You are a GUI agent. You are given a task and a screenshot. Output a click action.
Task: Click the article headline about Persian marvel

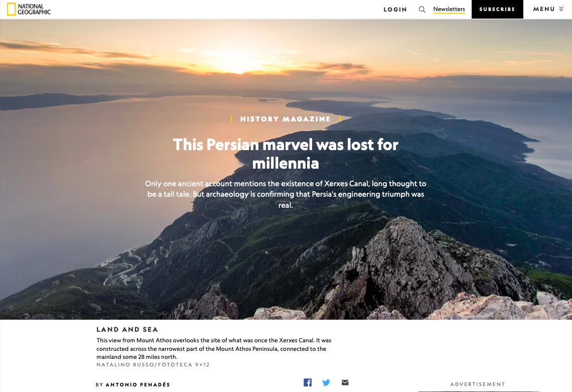pyautogui.click(x=285, y=154)
